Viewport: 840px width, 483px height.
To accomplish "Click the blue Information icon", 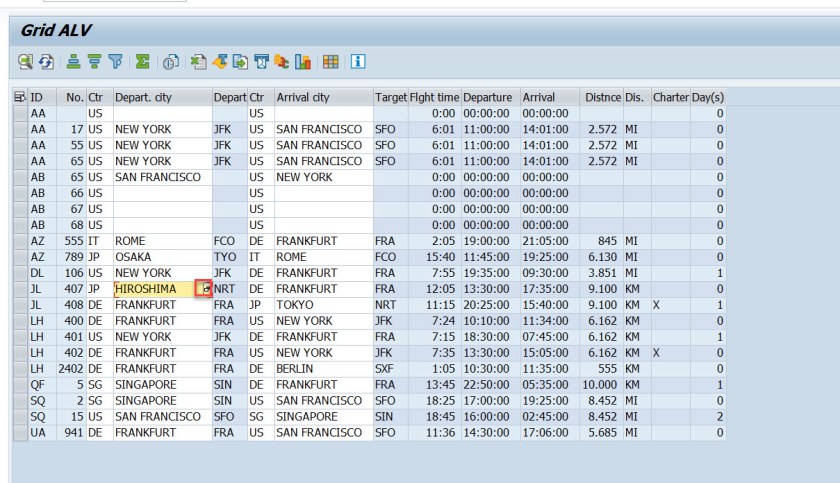I will 357,62.
